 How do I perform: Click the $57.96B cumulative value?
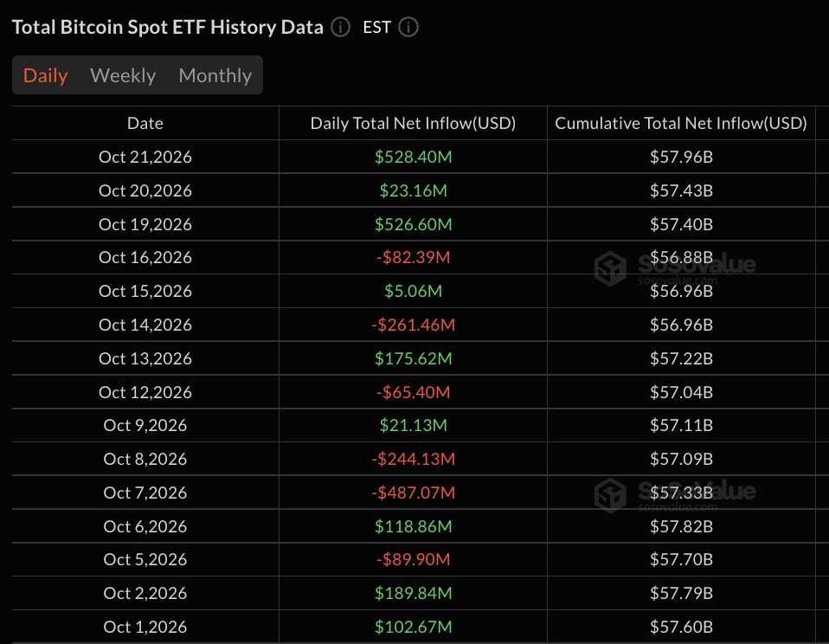(682, 157)
